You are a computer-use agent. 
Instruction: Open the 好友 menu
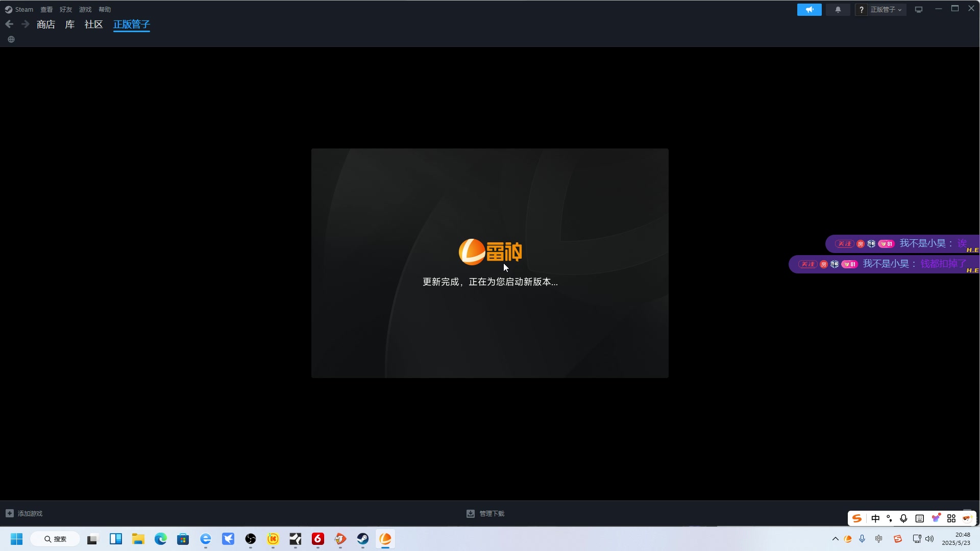[x=66, y=9]
